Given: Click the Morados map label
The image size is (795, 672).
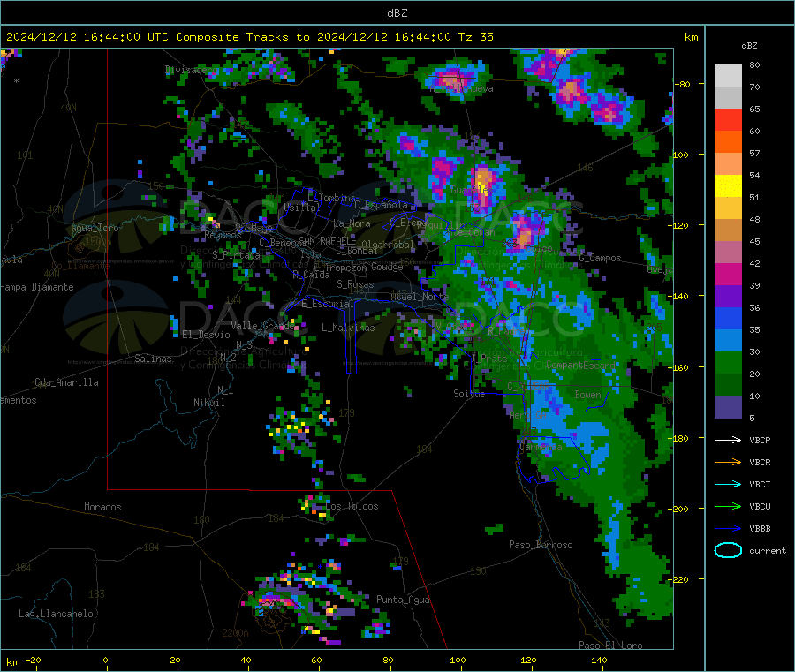Looking at the screenshot, I should tap(102, 507).
